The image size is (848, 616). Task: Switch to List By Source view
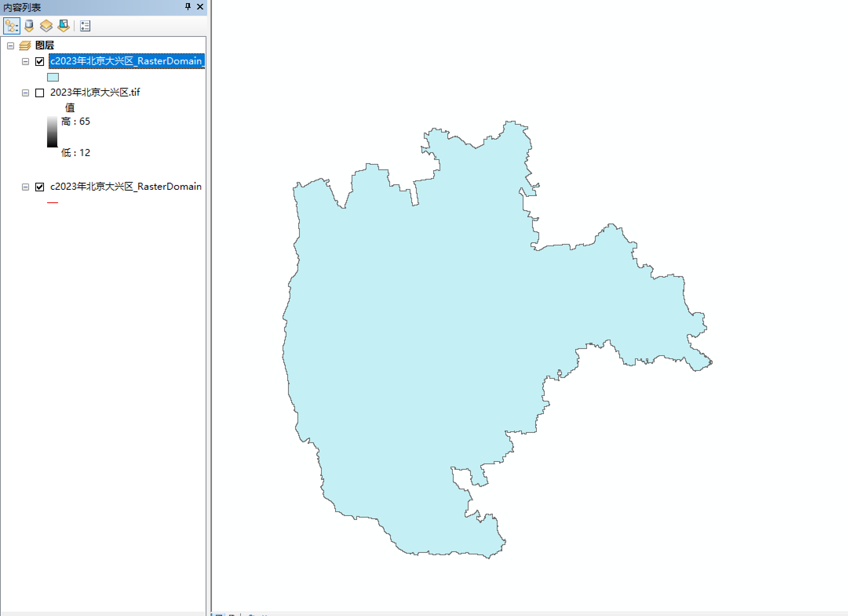pos(29,26)
